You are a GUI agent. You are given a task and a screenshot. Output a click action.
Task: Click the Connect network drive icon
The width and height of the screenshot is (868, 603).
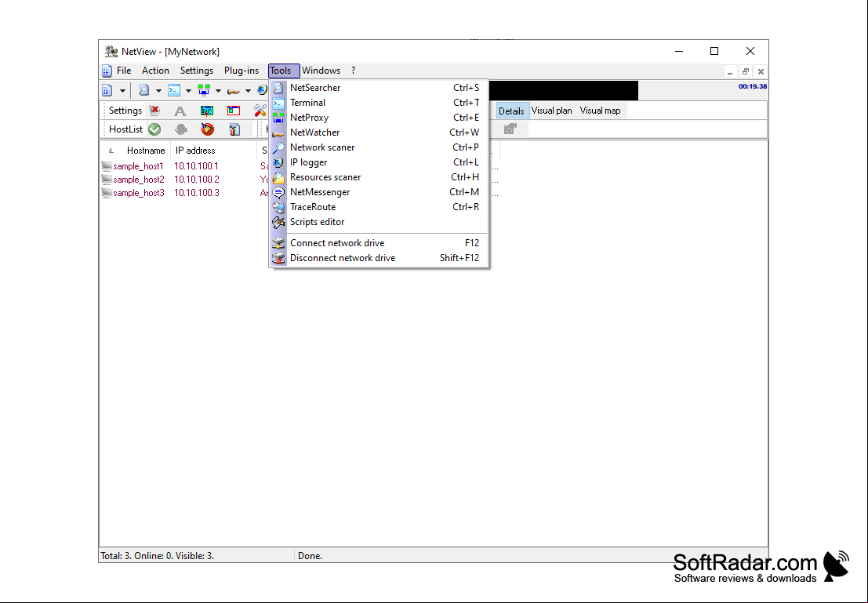278,243
